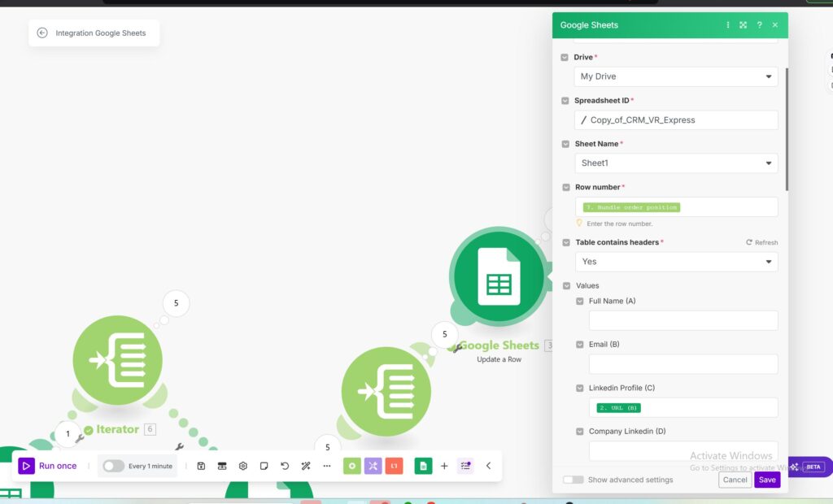The height and width of the screenshot is (504, 833).
Task: Close the Google Sheets panel
Action: coord(775,25)
